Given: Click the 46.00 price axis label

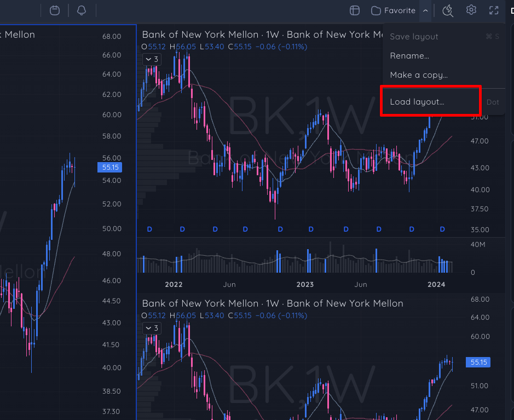Looking at the screenshot, I should 112,281.
